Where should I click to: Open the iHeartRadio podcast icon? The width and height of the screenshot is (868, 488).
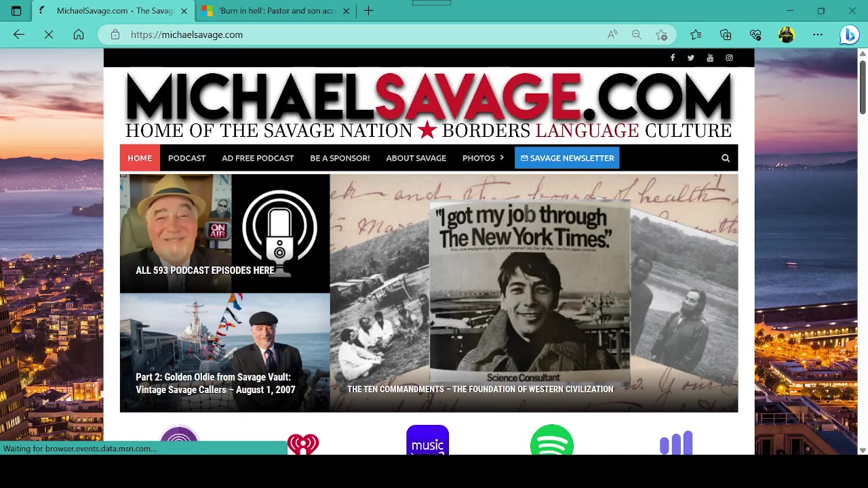(303, 444)
